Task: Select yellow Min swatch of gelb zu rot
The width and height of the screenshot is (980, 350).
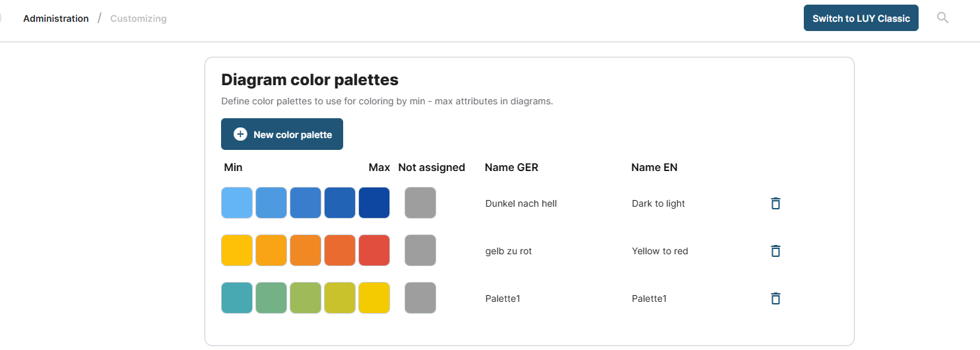Action: click(237, 250)
